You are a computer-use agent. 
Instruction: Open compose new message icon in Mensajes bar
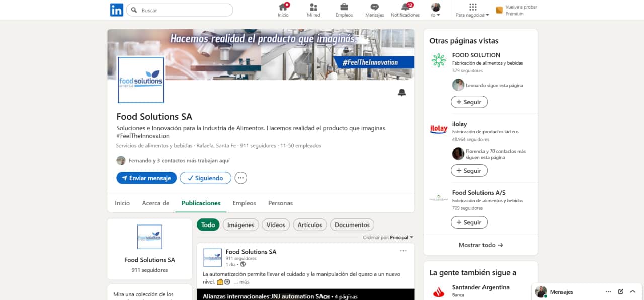tap(621, 292)
